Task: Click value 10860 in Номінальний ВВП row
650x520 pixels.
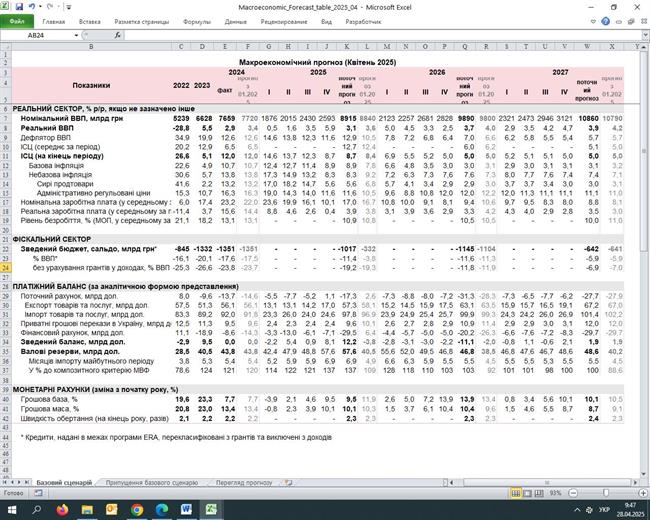Action: click(589, 119)
